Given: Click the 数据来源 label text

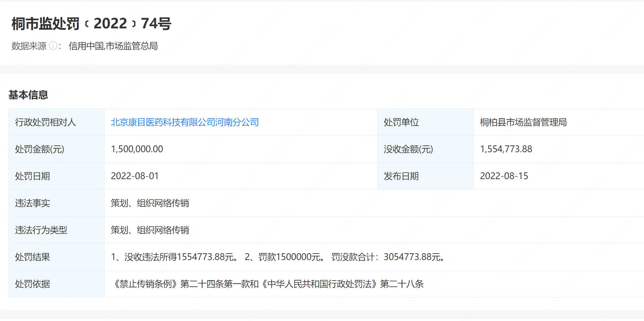Looking at the screenshot, I should [29, 46].
